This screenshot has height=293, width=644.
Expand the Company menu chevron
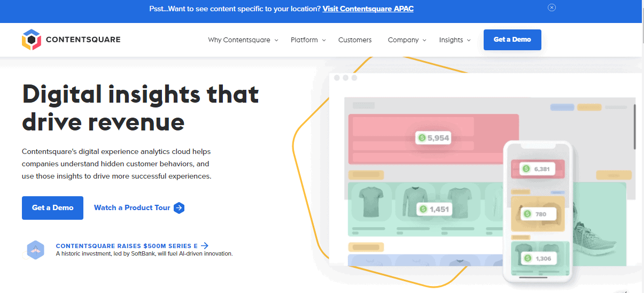coord(424,40)
